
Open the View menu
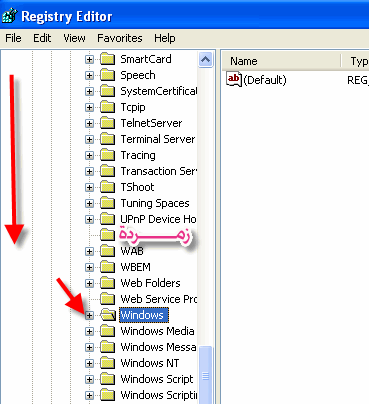coord(74,38)
